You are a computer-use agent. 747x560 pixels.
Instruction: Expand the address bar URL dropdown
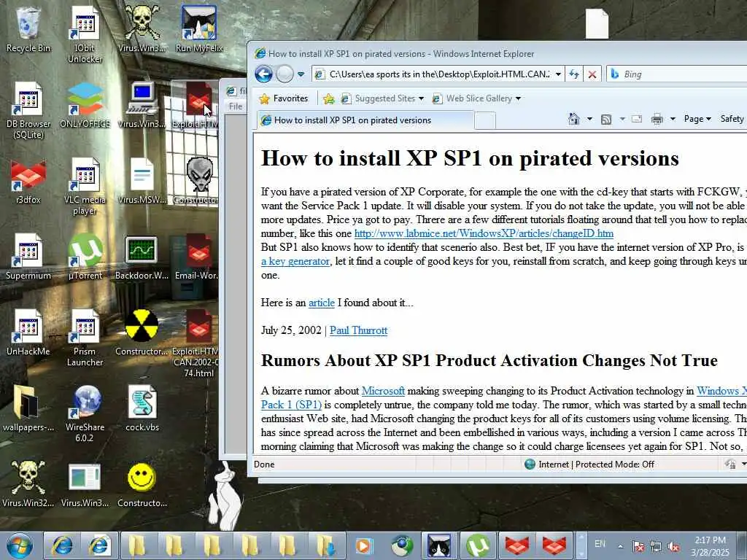tap(558, 74)
